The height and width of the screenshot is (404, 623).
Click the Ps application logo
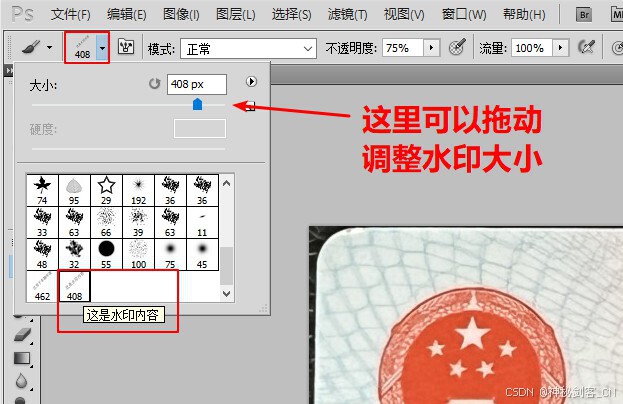pyautogui.click(x=22, y=15)
